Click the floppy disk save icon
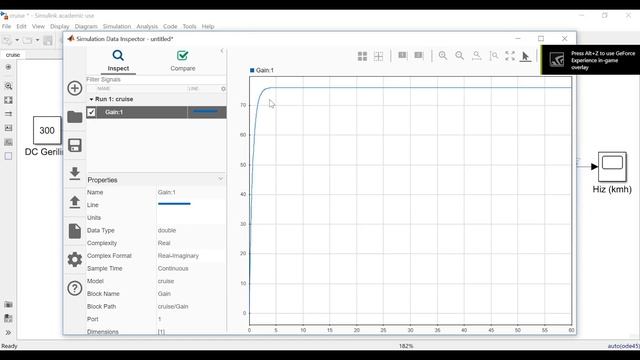640x360 pixels. point(75,145)
